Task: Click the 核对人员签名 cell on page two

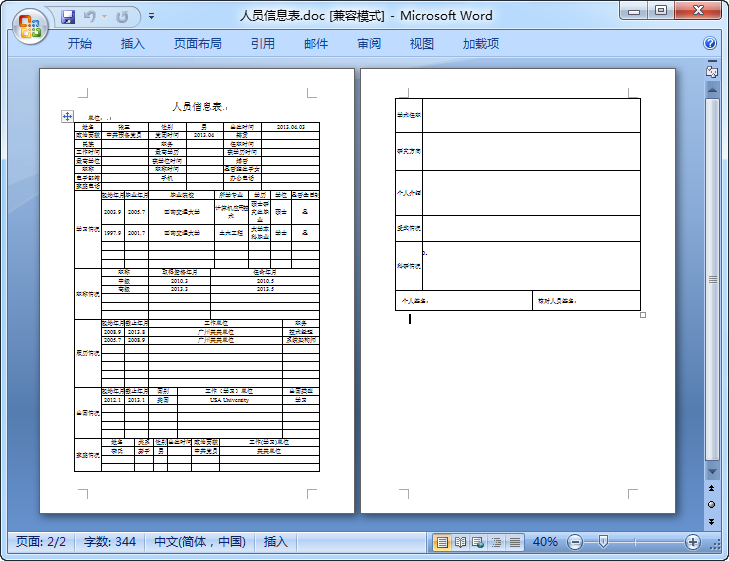Action: point(587,301)
